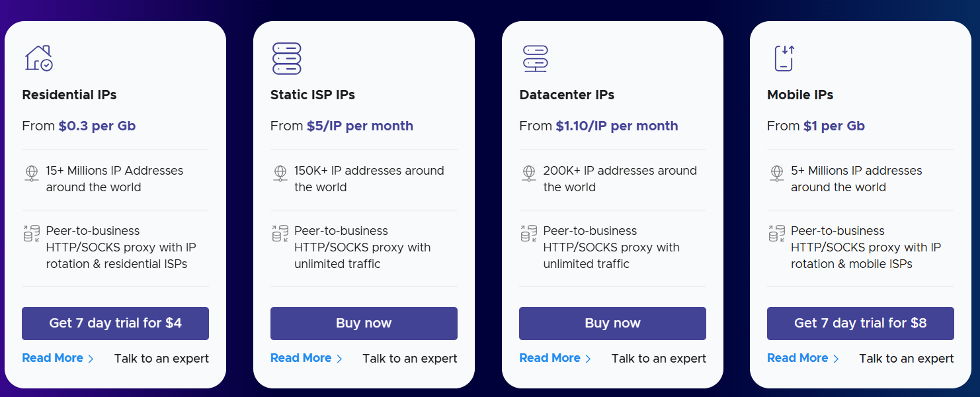
Task: Click the Mobile IPs phone icon
Action: point(784,58)
